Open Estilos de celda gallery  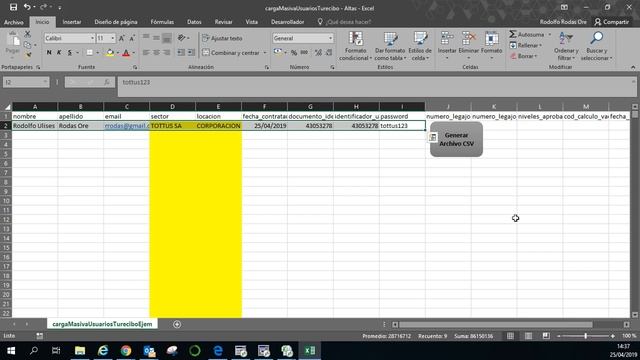[x=420, y=46]
